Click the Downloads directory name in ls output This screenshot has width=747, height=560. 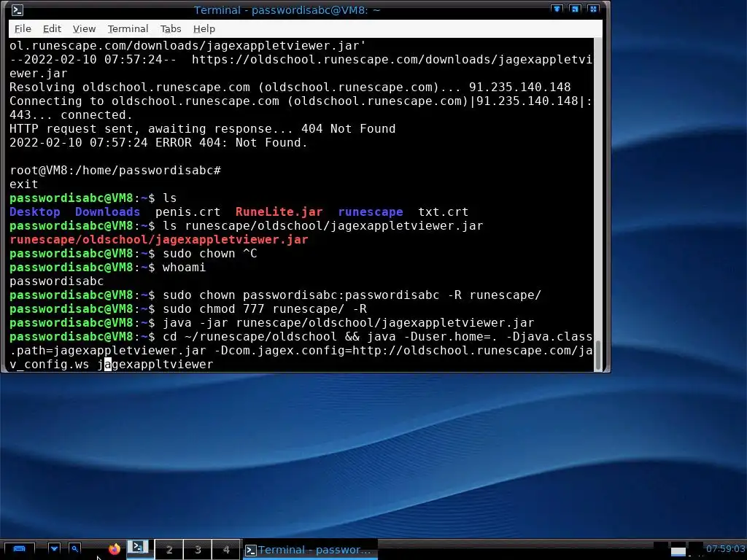click(x=108, y=212)
